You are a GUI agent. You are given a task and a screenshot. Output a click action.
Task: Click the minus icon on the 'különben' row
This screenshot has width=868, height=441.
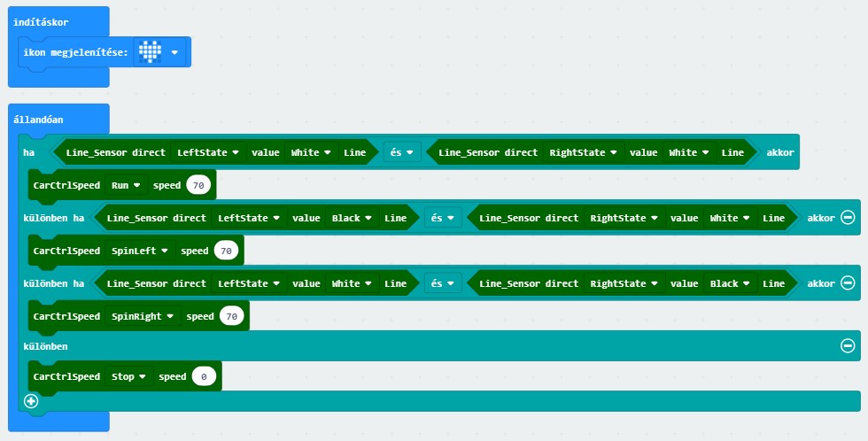point(848,345)
